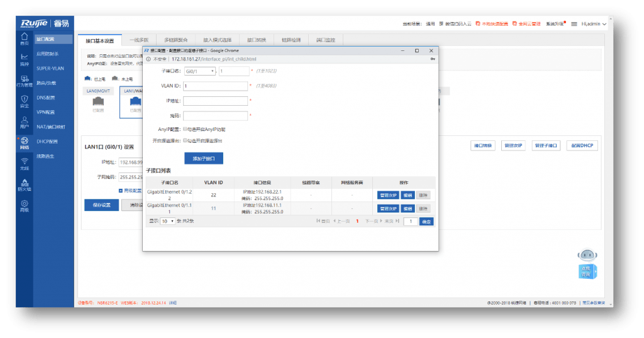Click the hamburger menu icon near Hi,admin
This screenshot has width=644, height=338.
pyautogui.click(x=574, y=24)
